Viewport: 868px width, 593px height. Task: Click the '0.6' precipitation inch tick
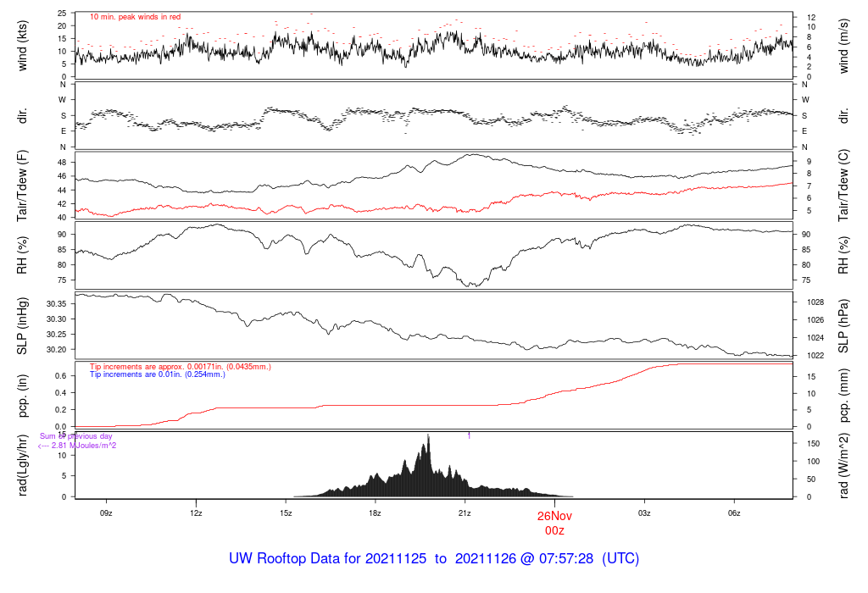click(x=61, y=376)
